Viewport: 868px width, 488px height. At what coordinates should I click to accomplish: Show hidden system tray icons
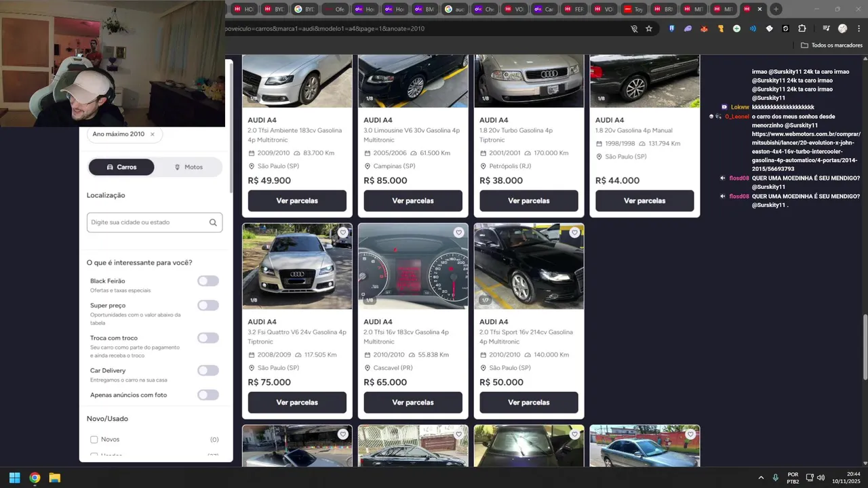click(x=761, y=478)
